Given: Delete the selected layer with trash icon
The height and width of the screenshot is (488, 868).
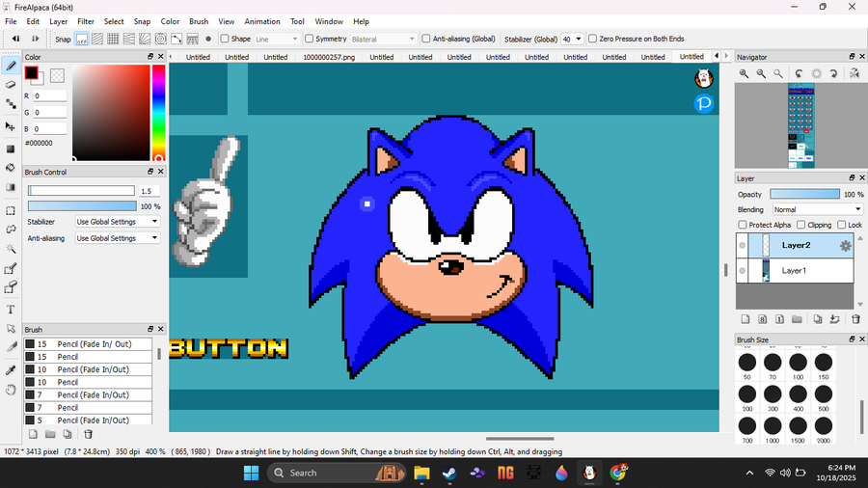Looking at the screenshot, I should tap(855, 319).
